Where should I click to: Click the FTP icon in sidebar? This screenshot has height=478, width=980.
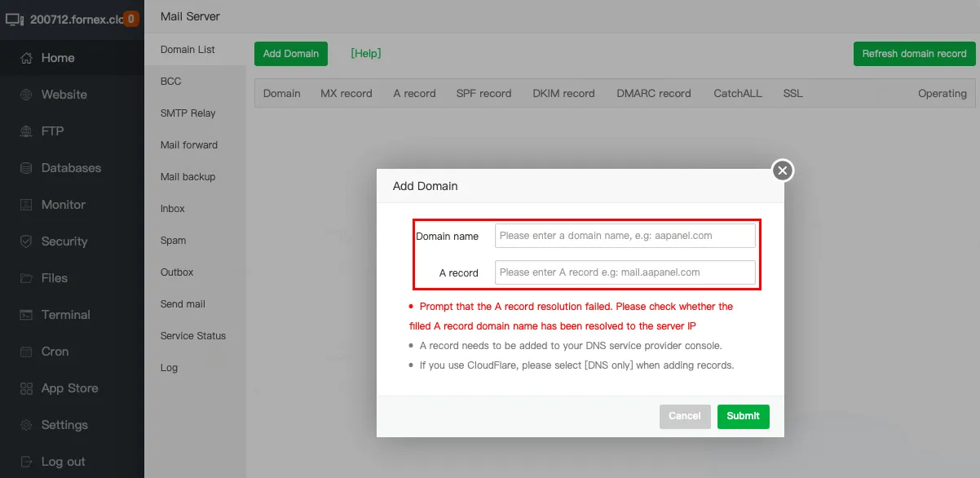(x=26, y=131)
